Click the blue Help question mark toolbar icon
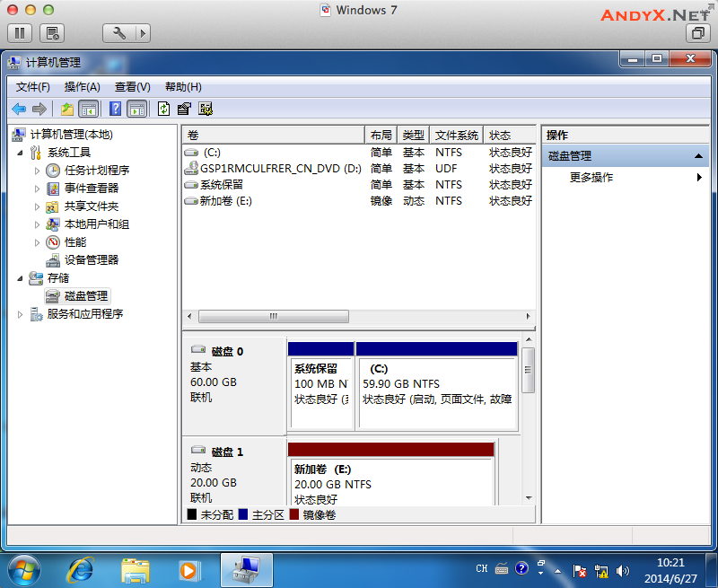Screen dimensions: 718x588 click(x=116, y=109)
